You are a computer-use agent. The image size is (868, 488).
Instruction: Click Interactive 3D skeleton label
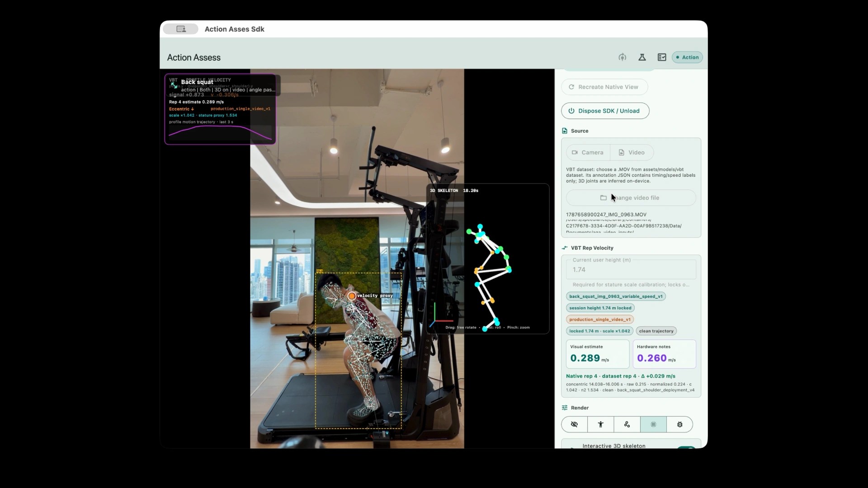tap(614, 446)
